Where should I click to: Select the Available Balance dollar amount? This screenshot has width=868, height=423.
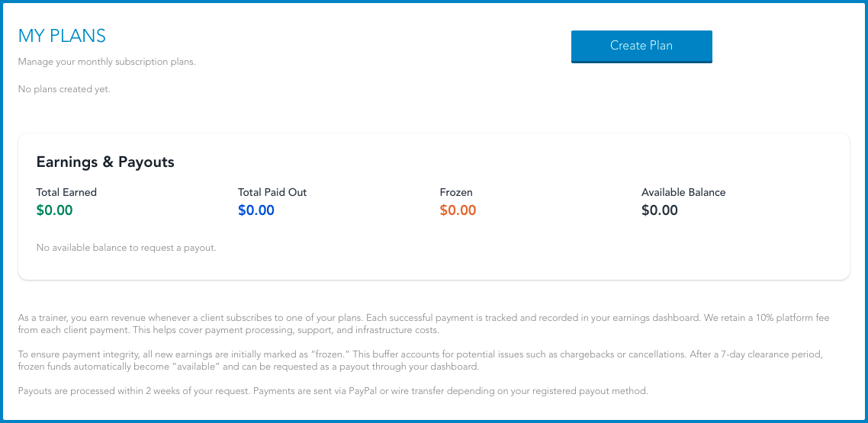click(x=660, y=210)
